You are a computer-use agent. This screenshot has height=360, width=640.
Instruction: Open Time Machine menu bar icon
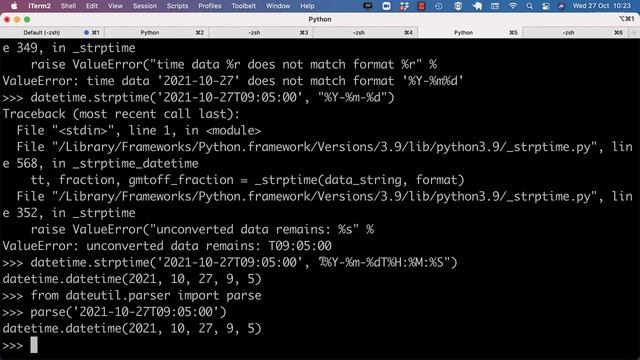pyautogui.click(x=439, y=6)
